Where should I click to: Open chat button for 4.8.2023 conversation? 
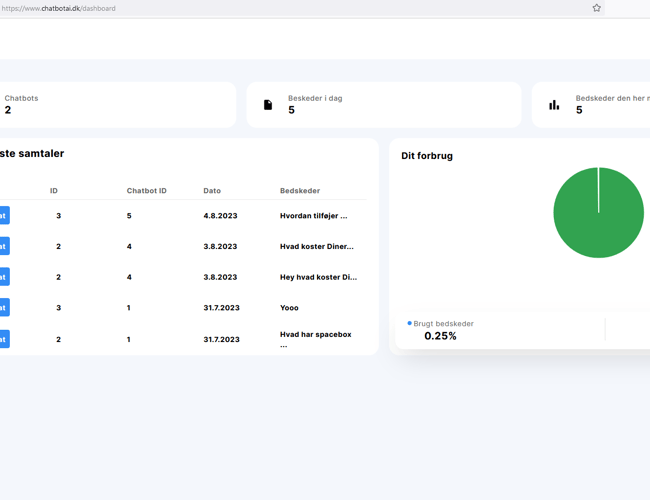(x=4, y=216)
